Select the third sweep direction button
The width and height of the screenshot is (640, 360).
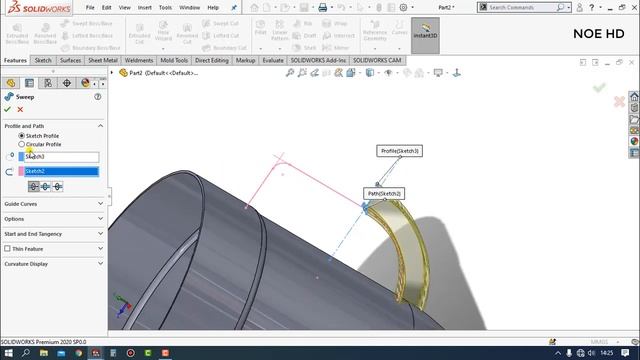coord(58,187)
